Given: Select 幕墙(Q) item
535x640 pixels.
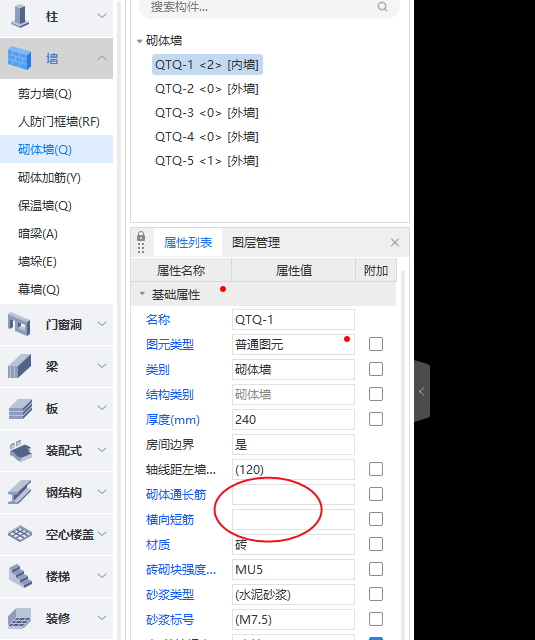Looking at the screenshot, I should tap(39, 289).
